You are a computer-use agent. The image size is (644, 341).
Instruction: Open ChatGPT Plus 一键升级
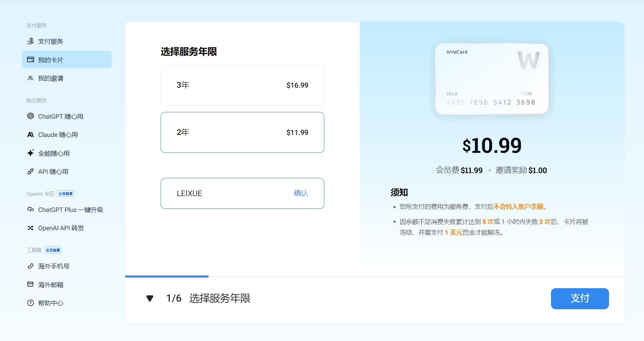(67, 210)
